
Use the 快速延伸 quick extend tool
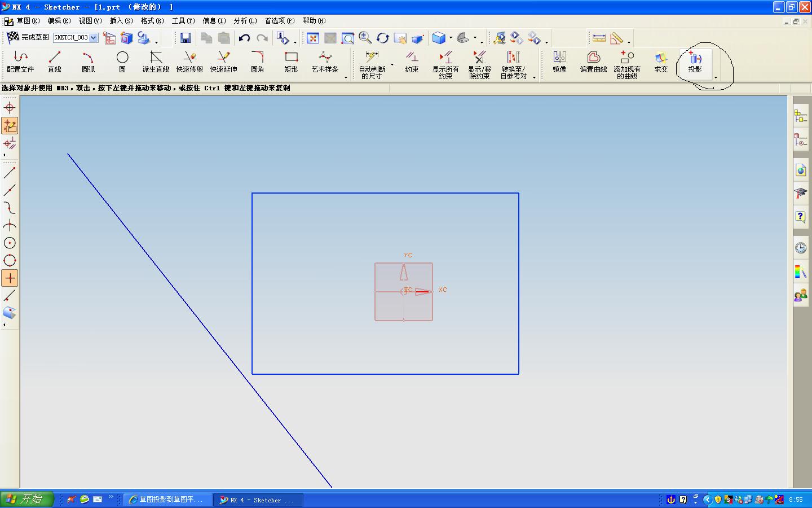tap(223, 62)
